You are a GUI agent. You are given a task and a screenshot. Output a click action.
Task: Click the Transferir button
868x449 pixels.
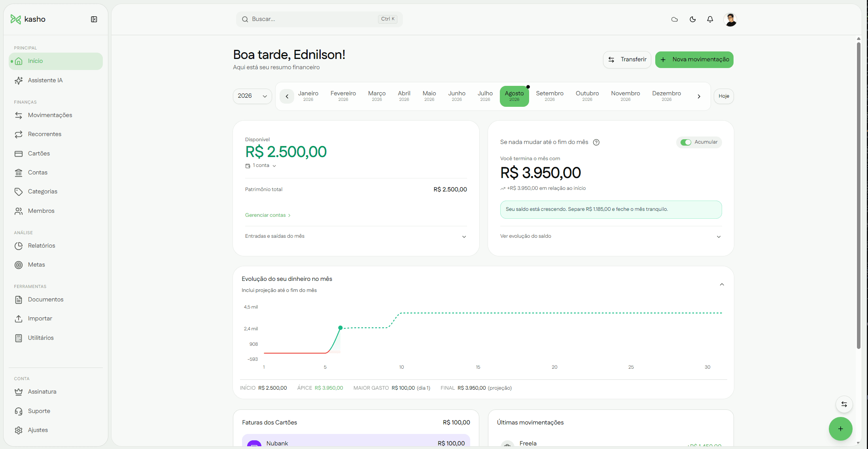click(627, 59)
